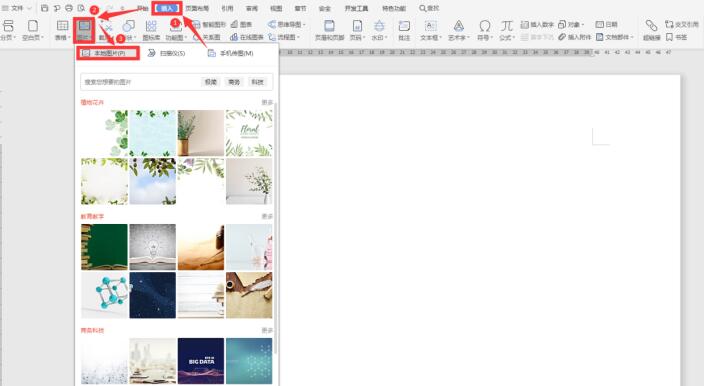Expand the text box dropdown arrow
The image size is (705, 386).
pyautogui.click(x=441, y=38)
